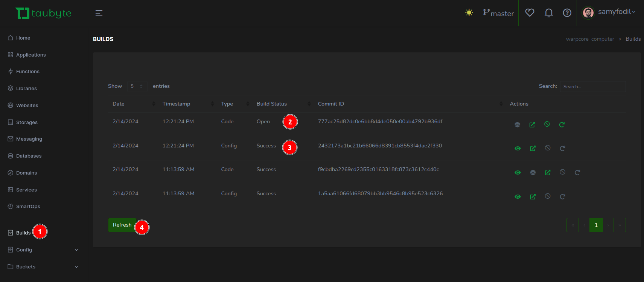Viewport: 644px width, 282px height.
Task: Click the retry icon for the Open build
Action: click(x=562, y=124)
